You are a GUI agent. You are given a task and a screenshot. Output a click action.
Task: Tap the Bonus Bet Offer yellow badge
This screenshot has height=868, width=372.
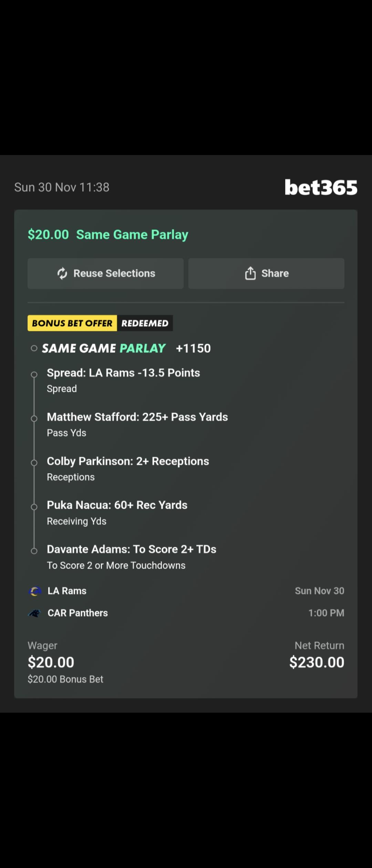click(72, 323)
